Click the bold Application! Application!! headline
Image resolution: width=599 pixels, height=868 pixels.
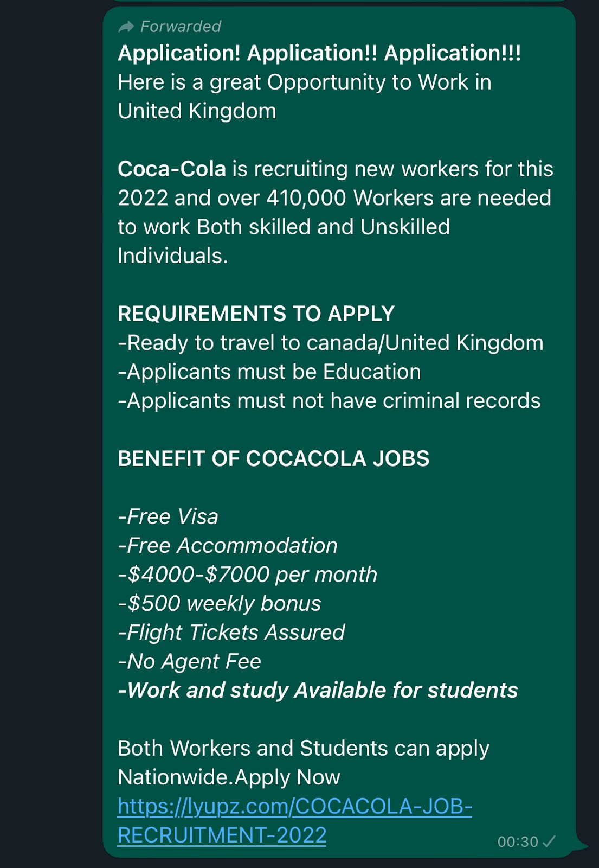point(319,53)
